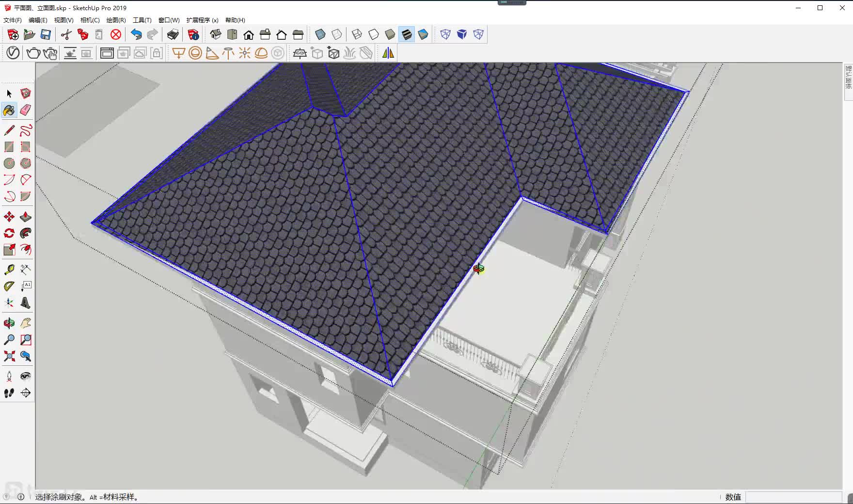The image size is (853, 504).
Task: Toggle Back Edges style
Action: pos(337,34)
